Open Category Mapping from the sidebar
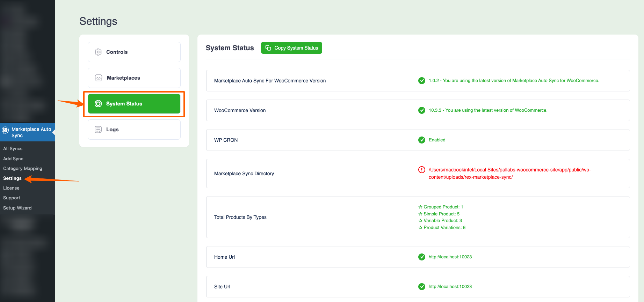The image size is (644, 302). (x=23, y=168)
